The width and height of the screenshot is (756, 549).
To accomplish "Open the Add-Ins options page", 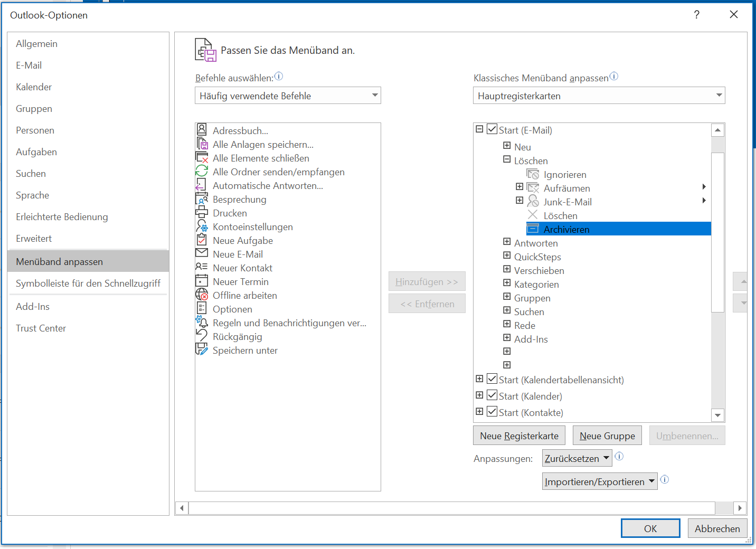I will 88,307.
